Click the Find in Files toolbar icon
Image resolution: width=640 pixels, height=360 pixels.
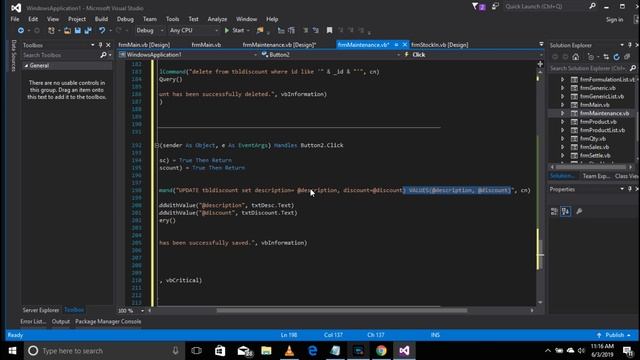tap(260, 31)
